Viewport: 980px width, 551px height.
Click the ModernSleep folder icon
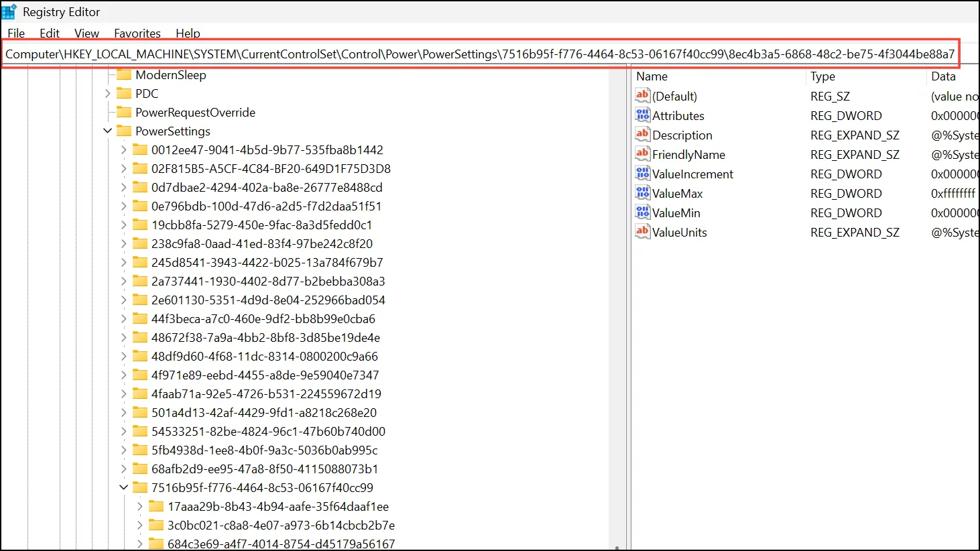coord(124,74)
